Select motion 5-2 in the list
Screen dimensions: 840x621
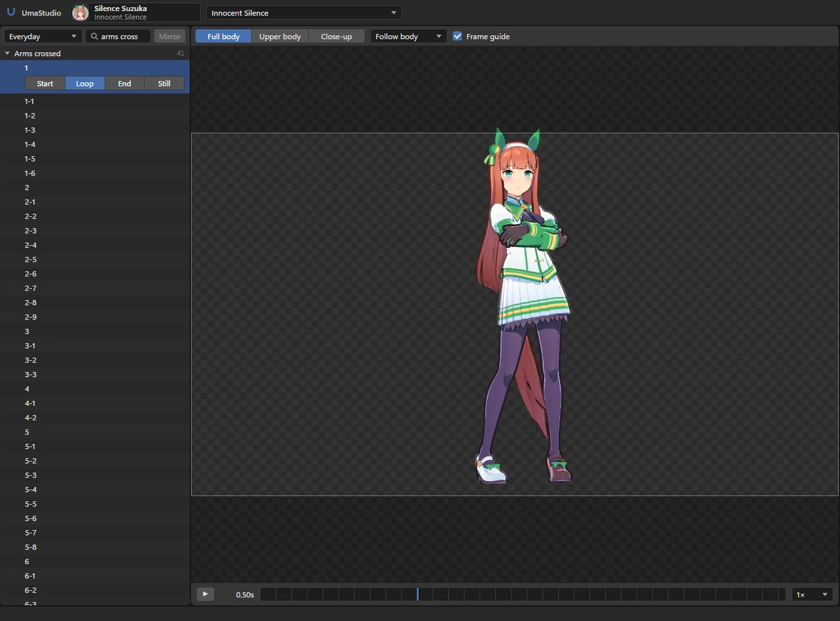tap(95, 461)
